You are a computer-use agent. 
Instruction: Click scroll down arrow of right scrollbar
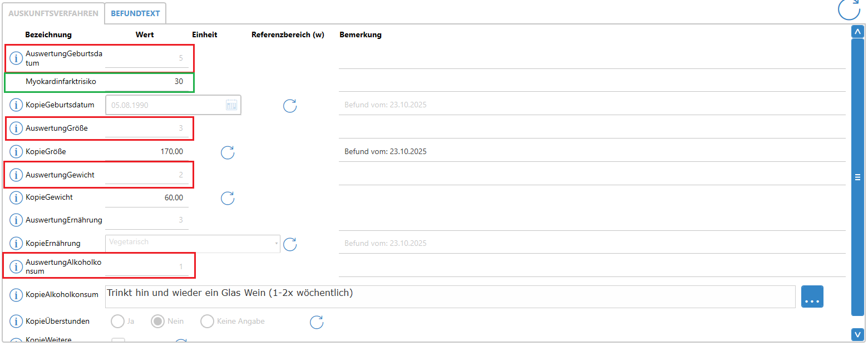point(857,334)
